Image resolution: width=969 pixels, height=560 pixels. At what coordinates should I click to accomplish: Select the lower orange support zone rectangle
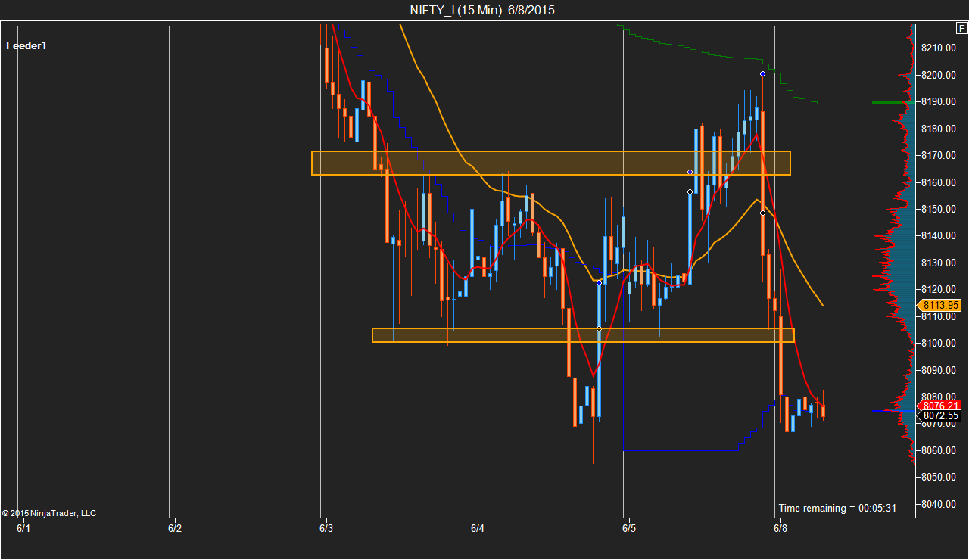(x=583, y=335)
